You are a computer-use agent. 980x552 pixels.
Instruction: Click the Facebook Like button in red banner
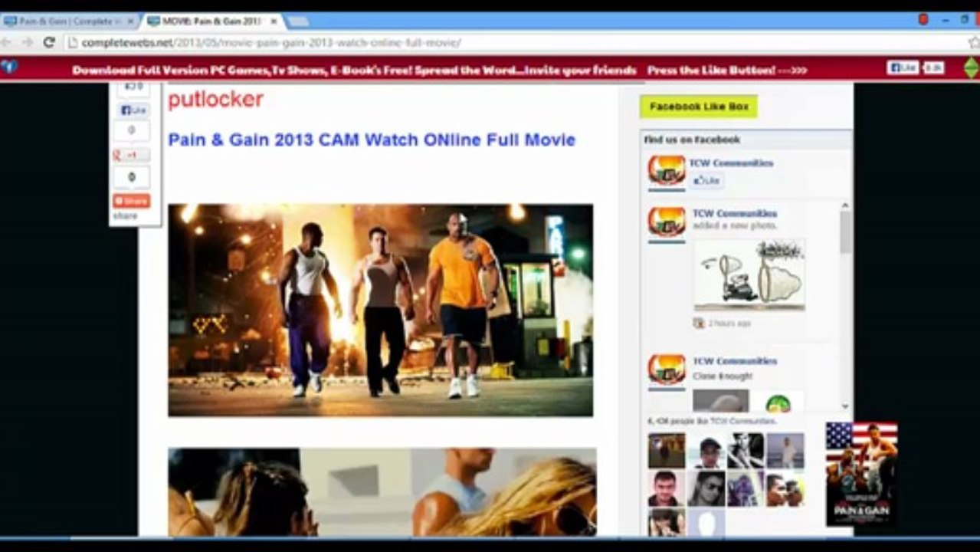[x=903, y=68]
